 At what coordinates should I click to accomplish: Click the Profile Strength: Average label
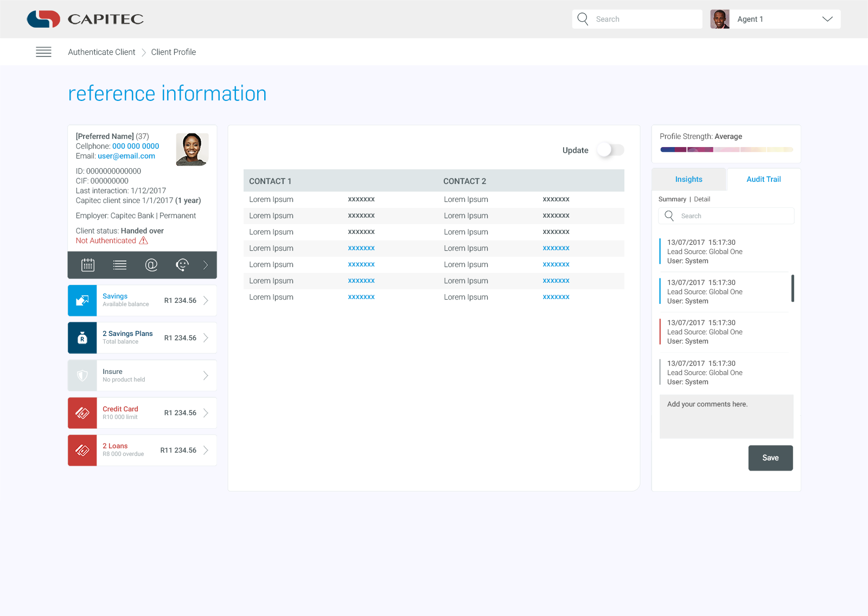point(701,136)
